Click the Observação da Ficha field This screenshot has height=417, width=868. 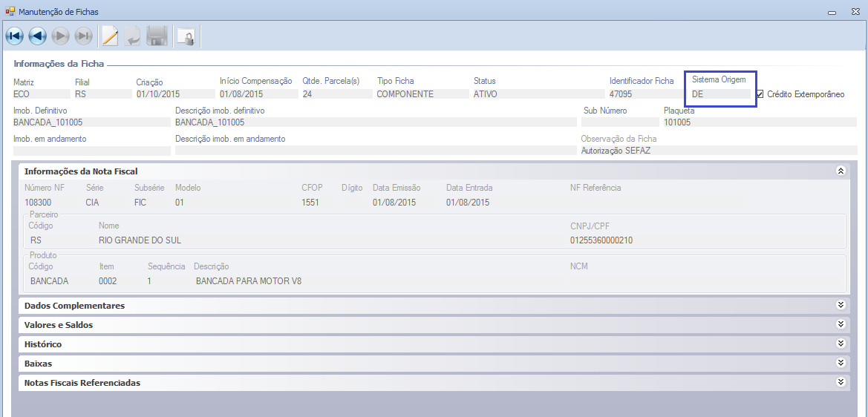717,151
